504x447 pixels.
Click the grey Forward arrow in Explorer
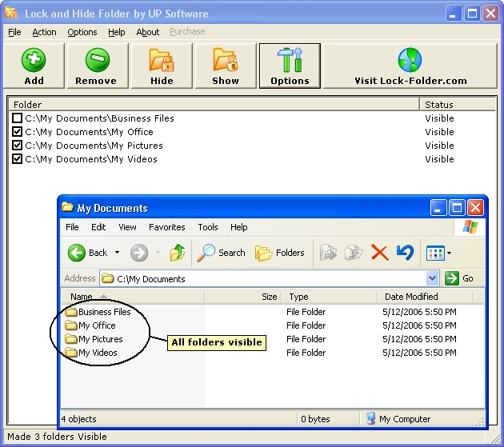coord(139,253)
